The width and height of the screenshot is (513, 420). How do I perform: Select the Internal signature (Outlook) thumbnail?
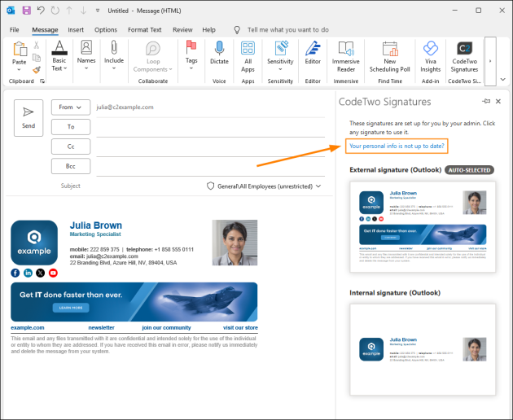tap(423, 350)
